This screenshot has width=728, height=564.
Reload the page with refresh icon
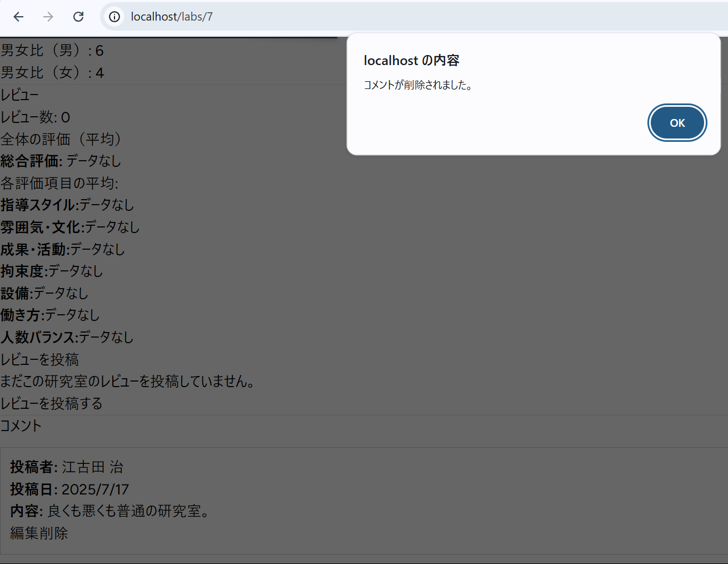[78, 17]
